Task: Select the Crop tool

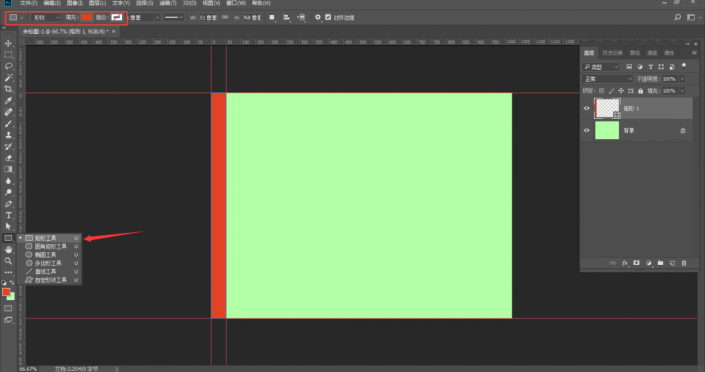Action: click(8, 89)
